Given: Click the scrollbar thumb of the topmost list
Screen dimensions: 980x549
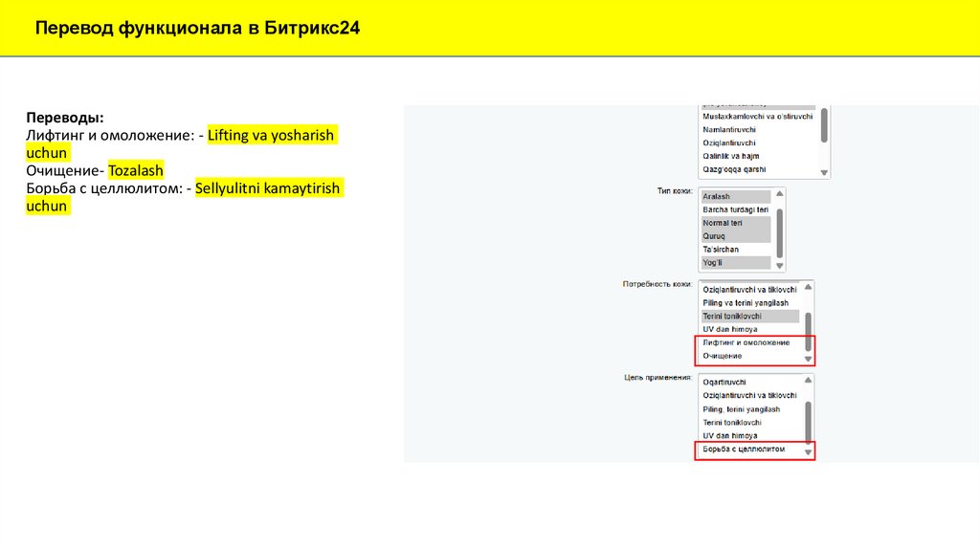Looking at the screenshot, I should pos(824,125).
